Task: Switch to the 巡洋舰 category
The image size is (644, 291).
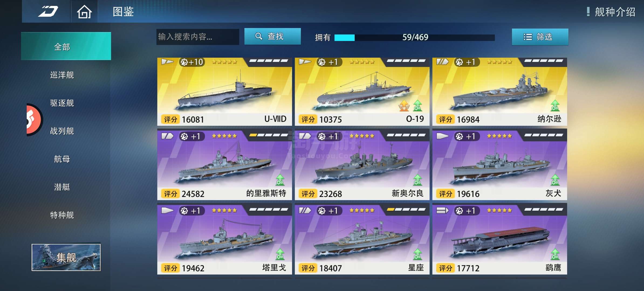Action: pyautogui.click(x=62, y=75)
